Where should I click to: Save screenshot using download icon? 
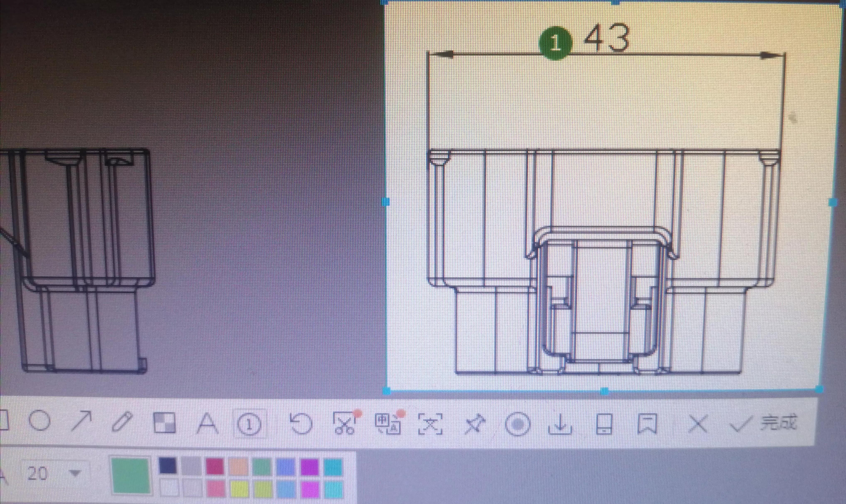pyautogui.click(x=560, y=424)
